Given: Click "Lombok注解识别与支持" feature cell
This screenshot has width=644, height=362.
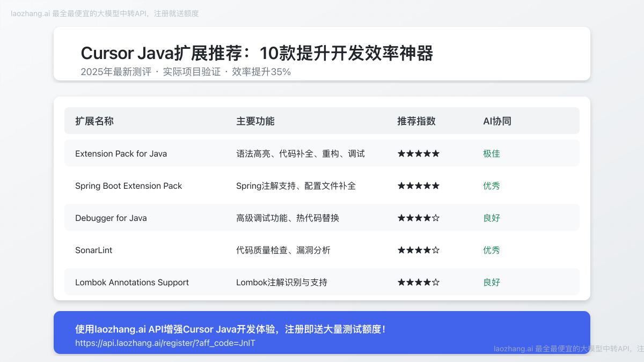Looking at the screenshot, I should pyautogui.click(x=282, y=282).
